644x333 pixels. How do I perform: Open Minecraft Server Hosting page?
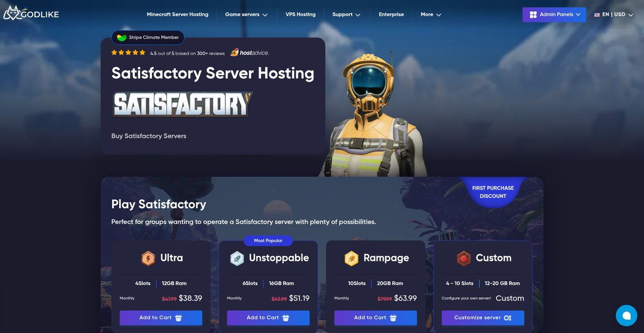[x=178, y=15]
